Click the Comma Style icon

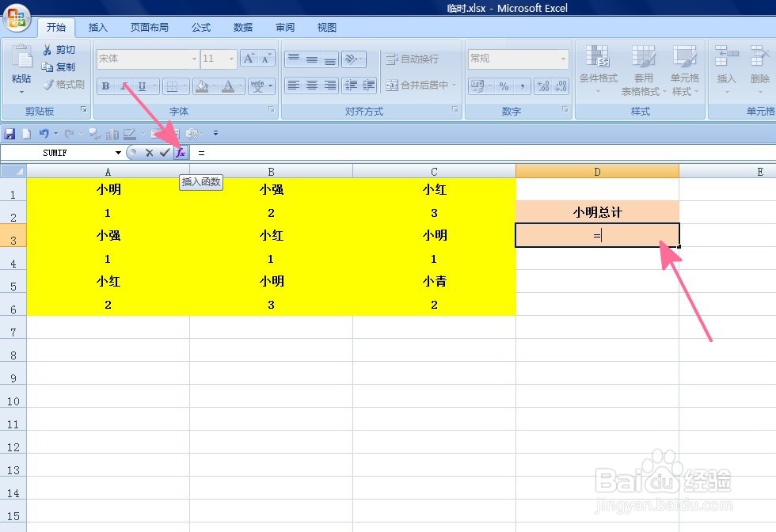(x=522, y=86)
